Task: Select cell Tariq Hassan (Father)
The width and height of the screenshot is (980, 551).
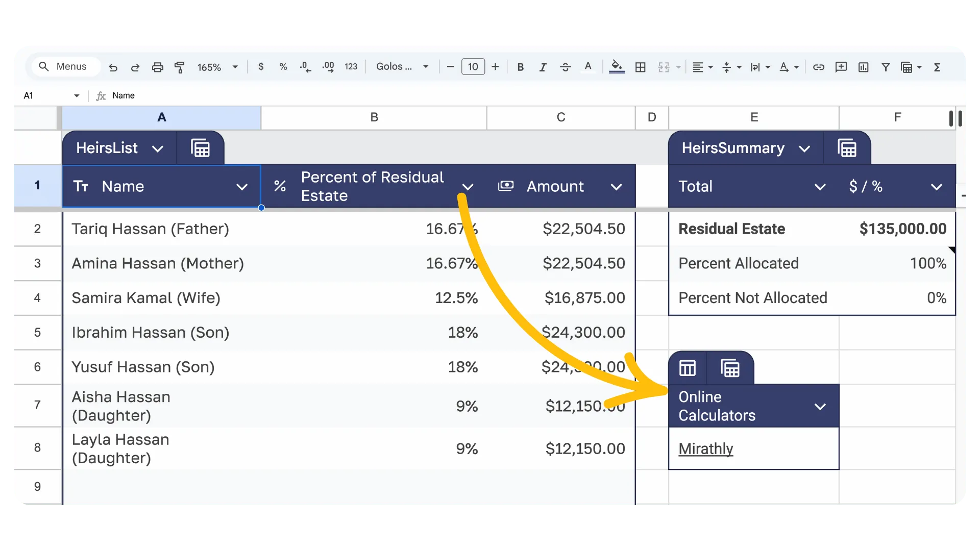Action: pyautogui.click(x=162, y=229)
